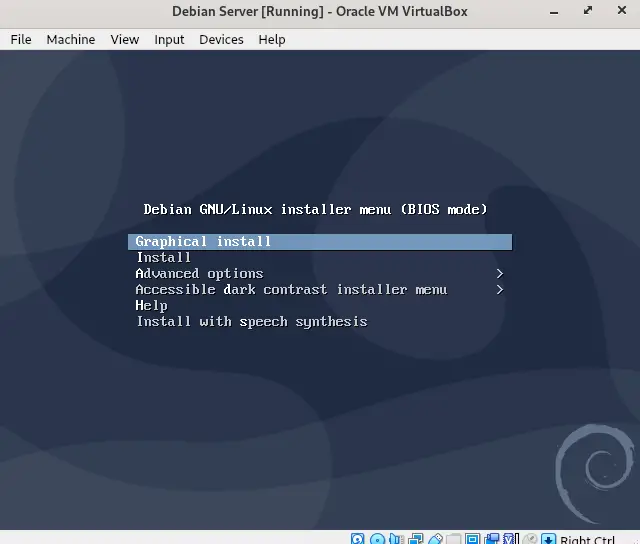The image size is (640, 544).
Task: Click the installer menu BIOS mode title
Action: click(x=316, y=209)
